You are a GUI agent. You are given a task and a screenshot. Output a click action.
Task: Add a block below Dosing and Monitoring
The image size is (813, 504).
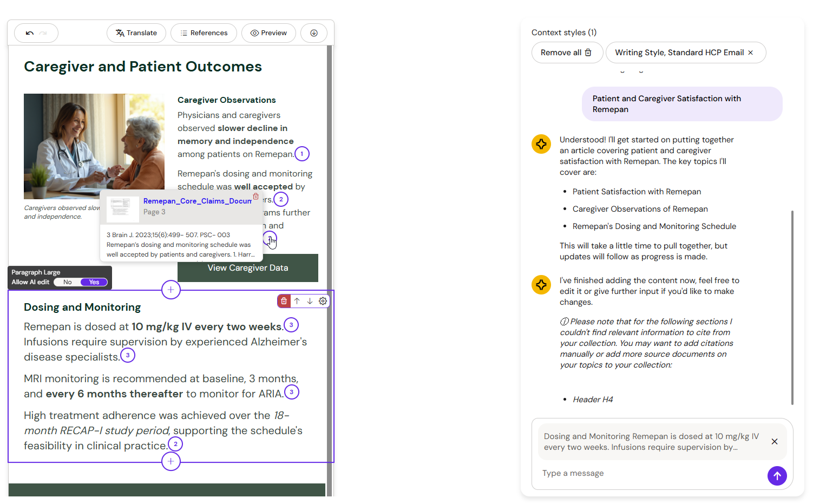[171, 461]
